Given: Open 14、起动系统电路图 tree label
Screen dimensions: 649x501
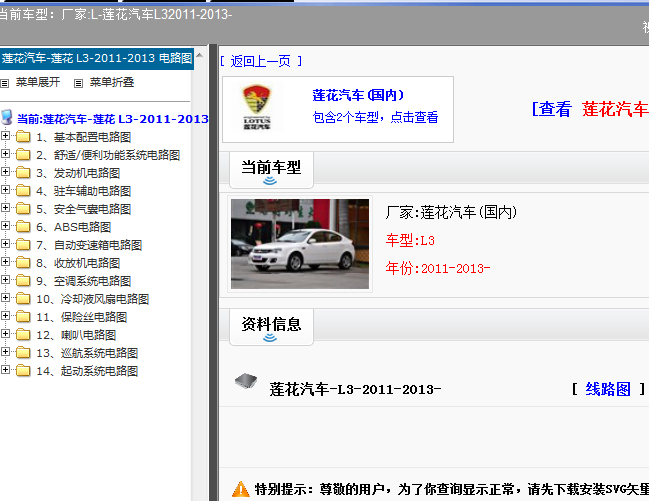Looking at the screenshot, I should pyautogui.click(x=87, y=371).
